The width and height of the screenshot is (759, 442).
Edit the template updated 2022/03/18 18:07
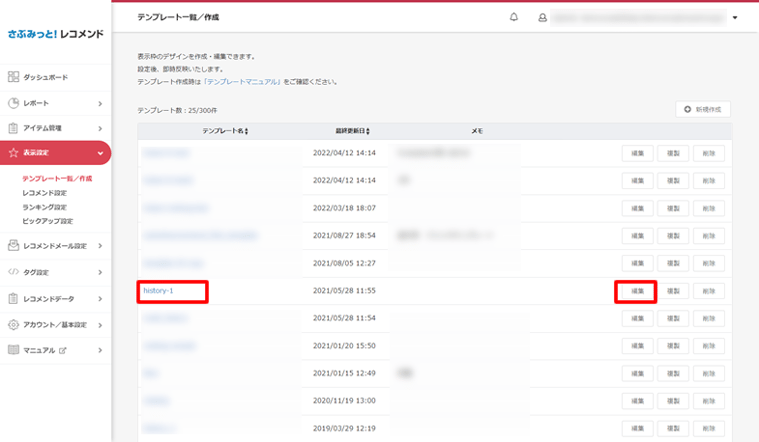point(638,208)
